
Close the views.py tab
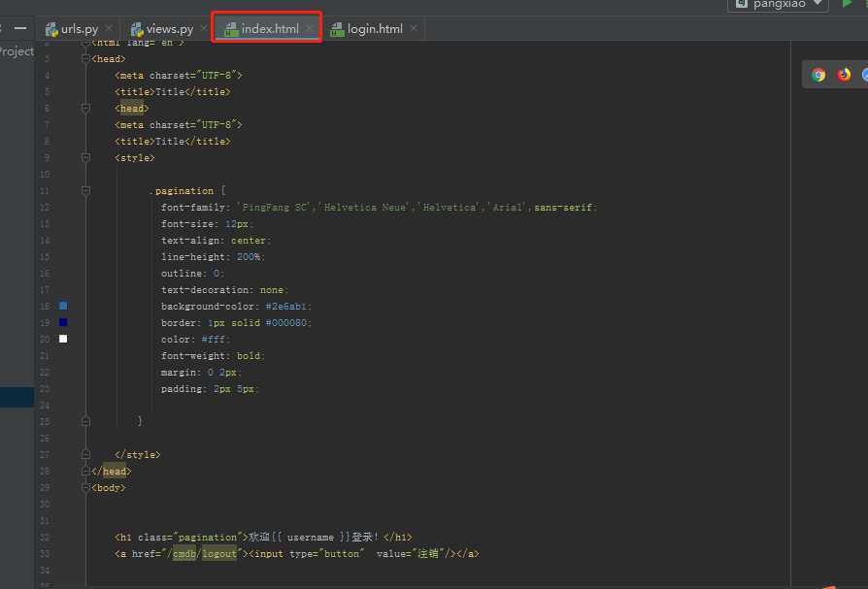[204, 28]
